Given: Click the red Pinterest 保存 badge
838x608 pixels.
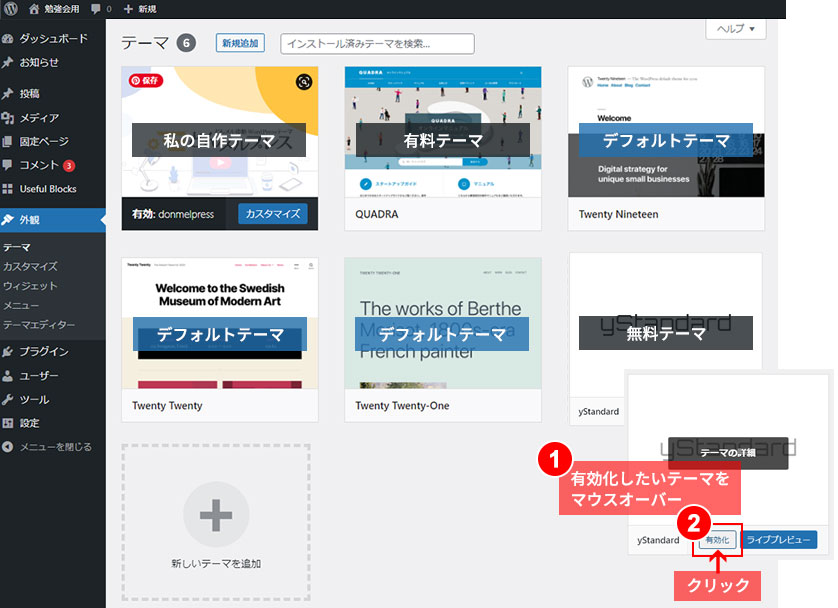Looking at the screenshot, I should coord(146,81).
